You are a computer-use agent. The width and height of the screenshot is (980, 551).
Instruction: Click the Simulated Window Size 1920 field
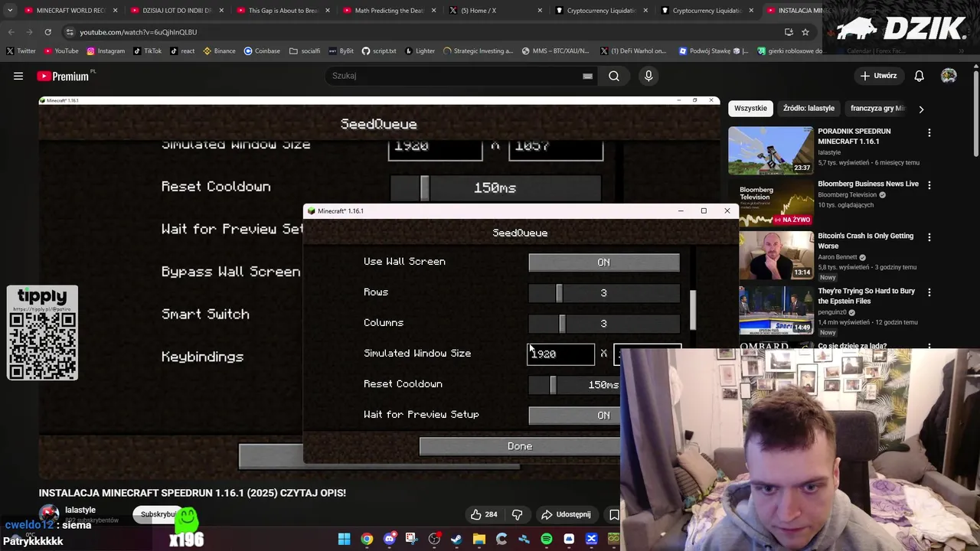point(560,354)
